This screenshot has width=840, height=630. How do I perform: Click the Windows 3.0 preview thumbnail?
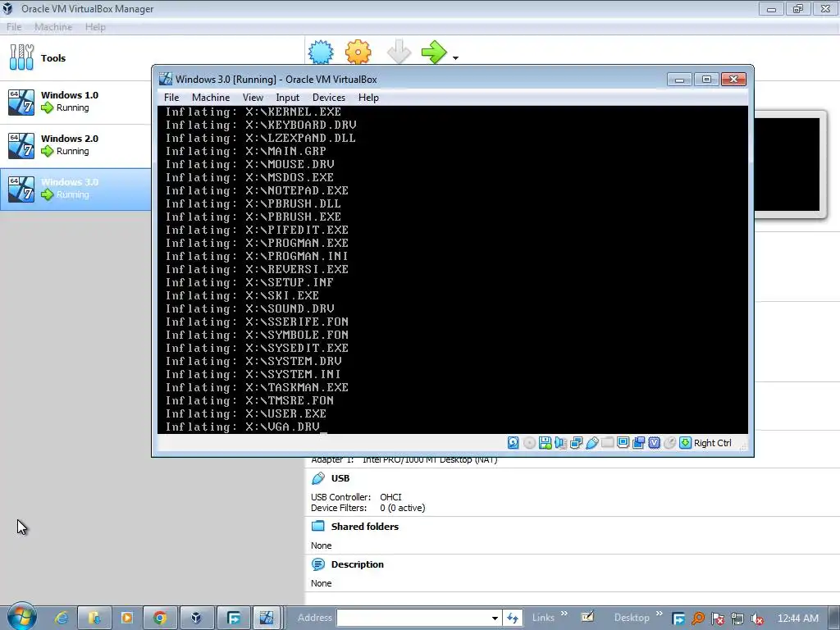(787, 164)
